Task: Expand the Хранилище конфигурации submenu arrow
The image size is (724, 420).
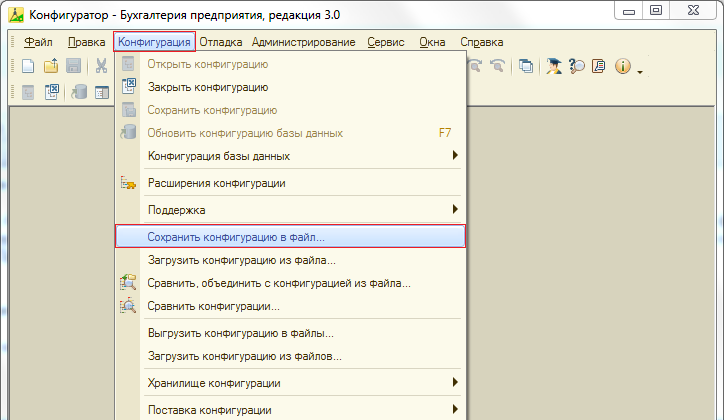Action: 455,382
